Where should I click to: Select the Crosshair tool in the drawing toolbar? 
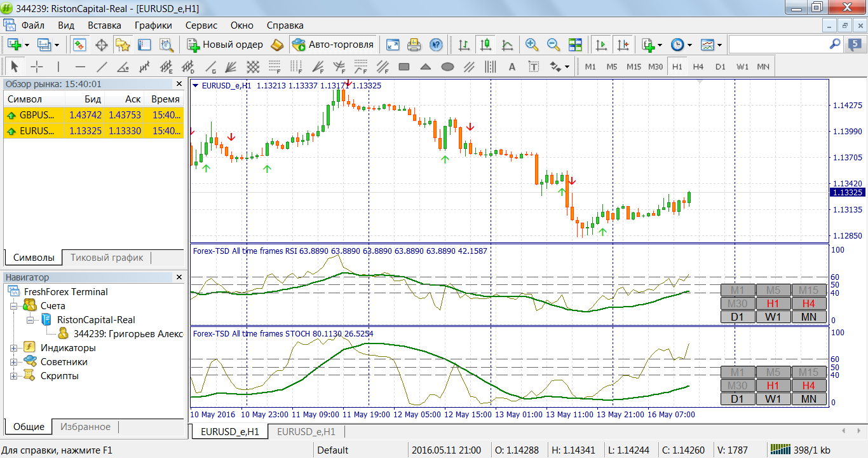(x=37, y=67)
